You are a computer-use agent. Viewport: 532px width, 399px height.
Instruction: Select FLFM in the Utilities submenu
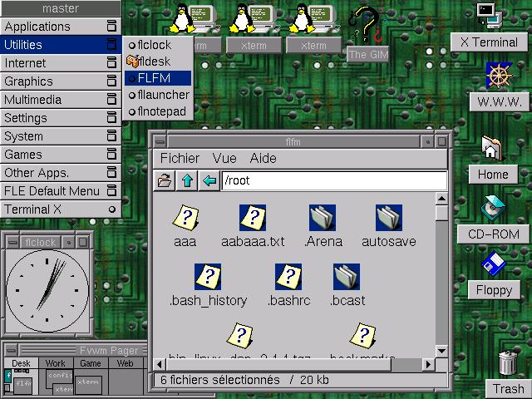[158, 78]
